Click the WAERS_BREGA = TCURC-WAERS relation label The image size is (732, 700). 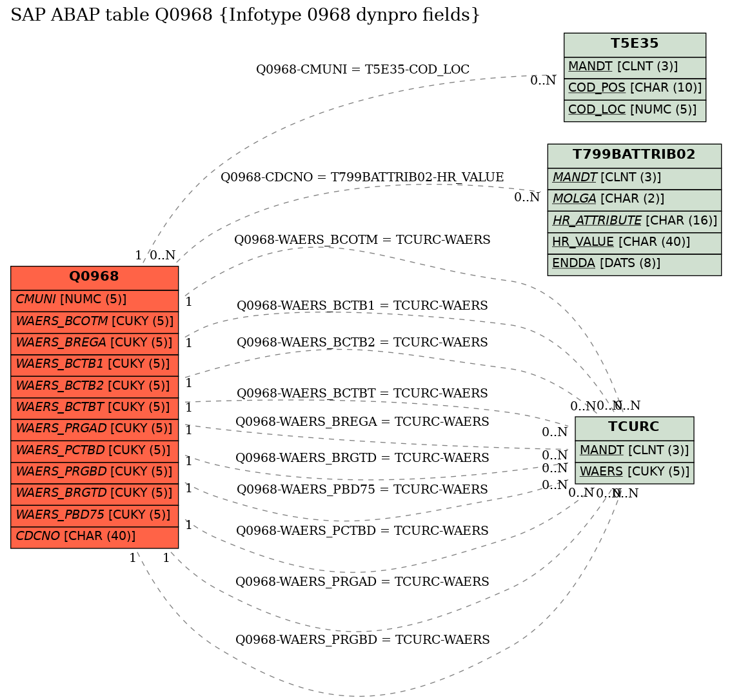pos(362,422)
